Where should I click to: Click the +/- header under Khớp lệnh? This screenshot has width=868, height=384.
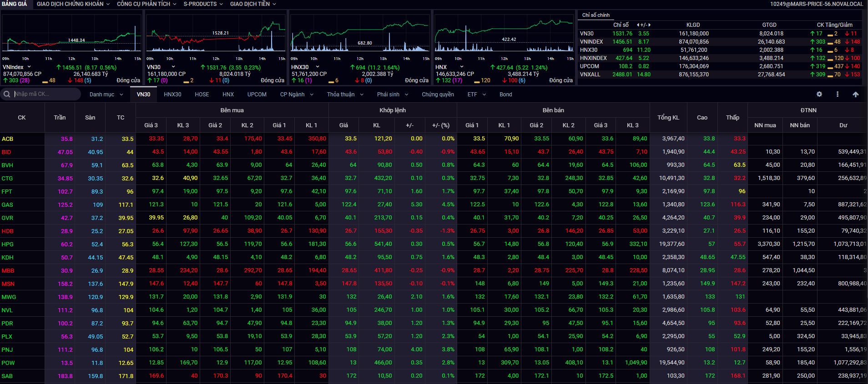coord(409,125)
